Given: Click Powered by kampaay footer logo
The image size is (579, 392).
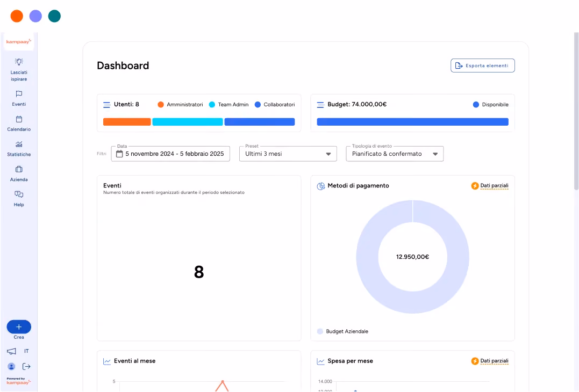Looking at the screenshot, I should point(18,381).
